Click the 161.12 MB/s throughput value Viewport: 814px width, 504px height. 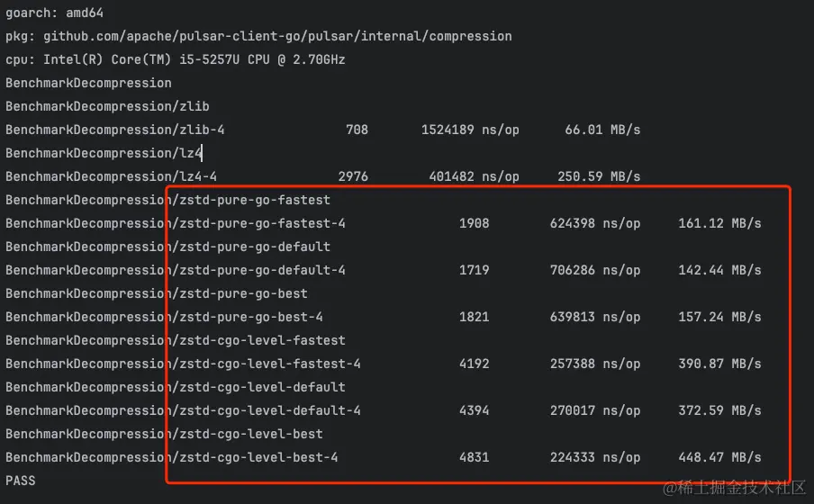click(x=719, y=223)
